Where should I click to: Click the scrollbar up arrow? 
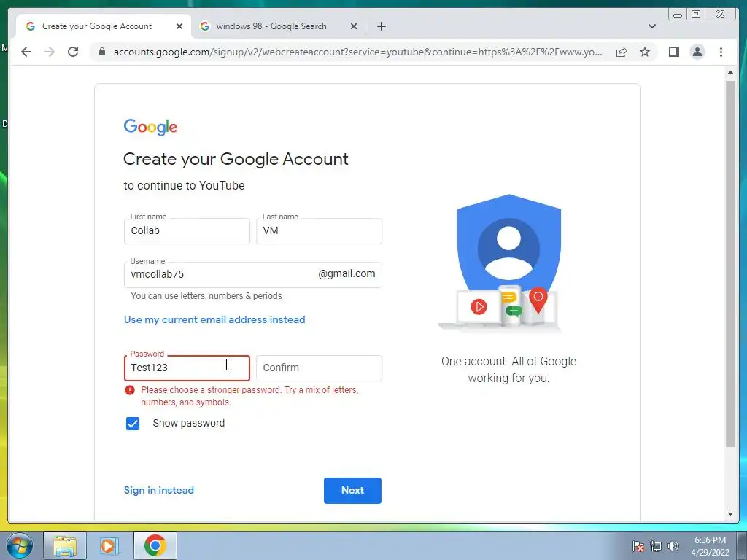(730, 72)
